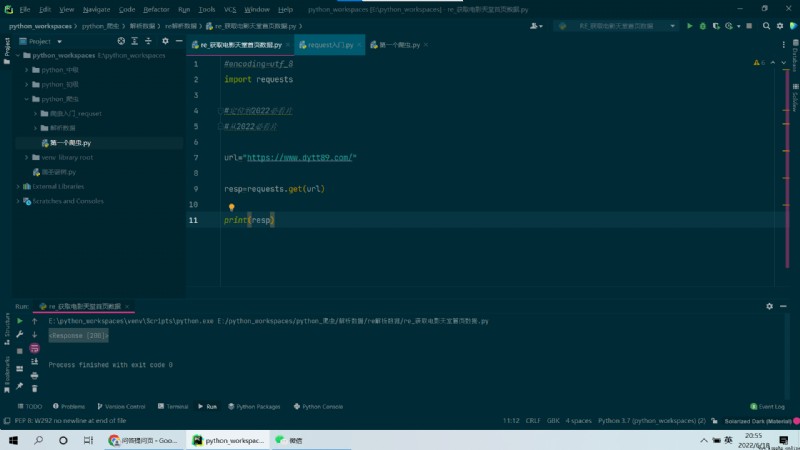Switch to the 第一个爬虫.py editor tab
800x450 pixels.
399,45
